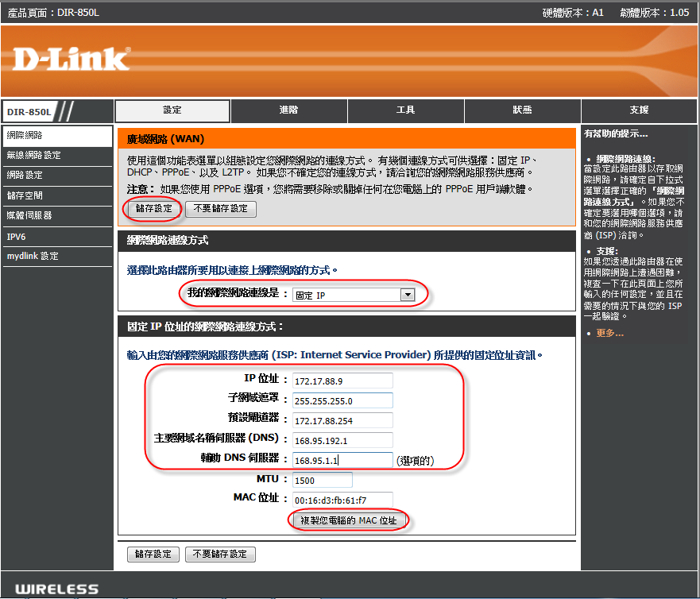The height and width of the screenshot is (599, 700).
Task: Click the 更多... link in the hints panel
Action: coord(609,333)
